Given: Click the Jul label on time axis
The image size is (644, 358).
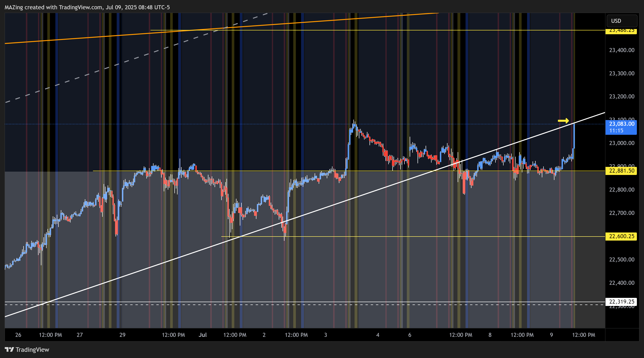Looking at the screenshot, I should pos(202,335).
